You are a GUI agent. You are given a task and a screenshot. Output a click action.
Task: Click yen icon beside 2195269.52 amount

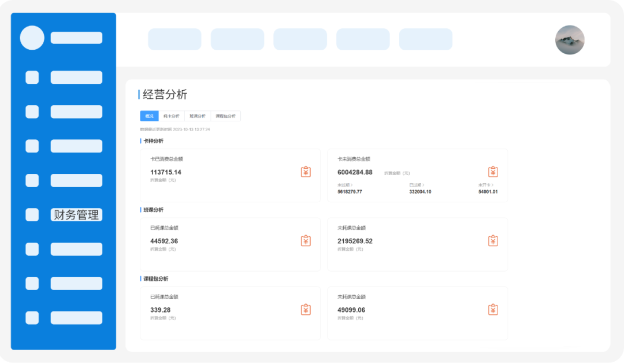pyautogui.click(x=493, y=240)
